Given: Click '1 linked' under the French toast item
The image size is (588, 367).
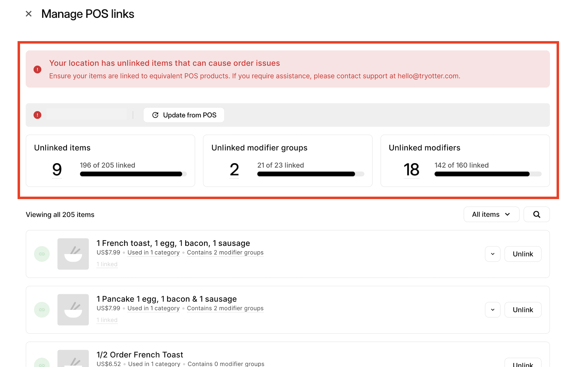Looking at the screenshot, I should (x=107, y=264).
